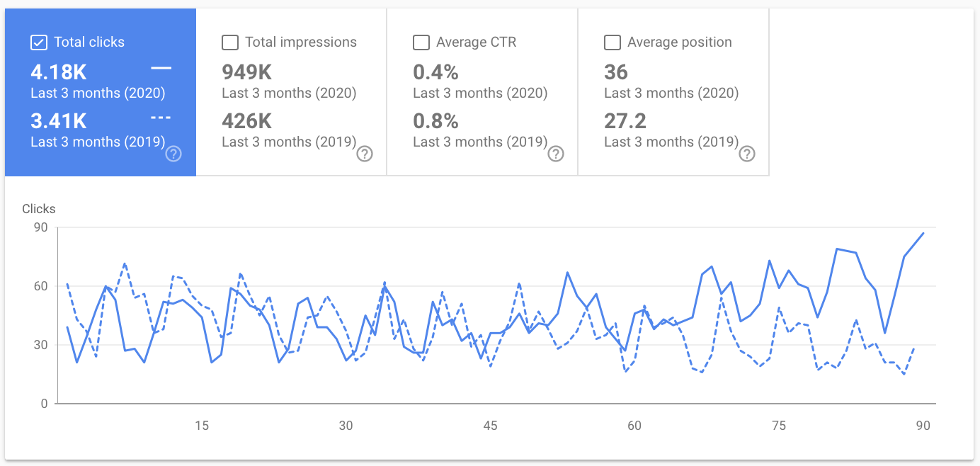The image size is (980, 466).
Task: Click the day 15 axis label
Action: (201, 426)
